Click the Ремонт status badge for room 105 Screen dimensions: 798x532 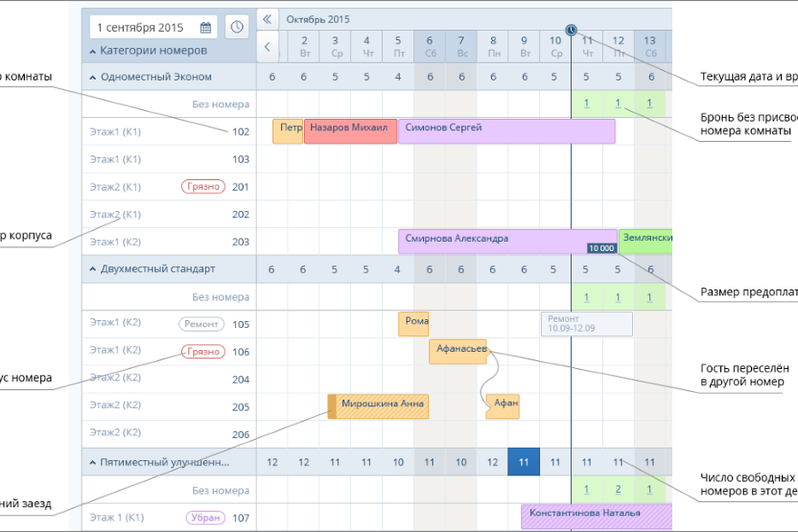coord(201,325)
